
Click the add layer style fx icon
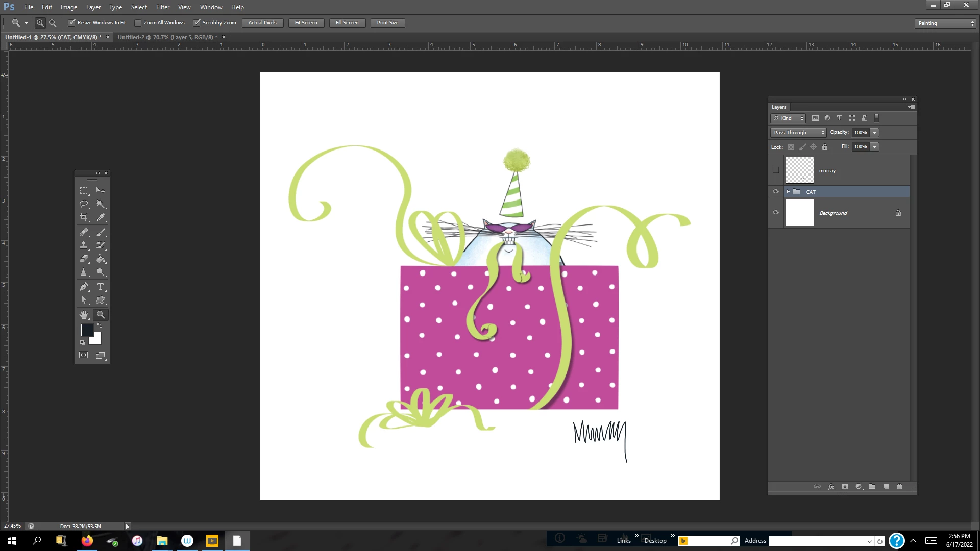[x=831, y=487]
